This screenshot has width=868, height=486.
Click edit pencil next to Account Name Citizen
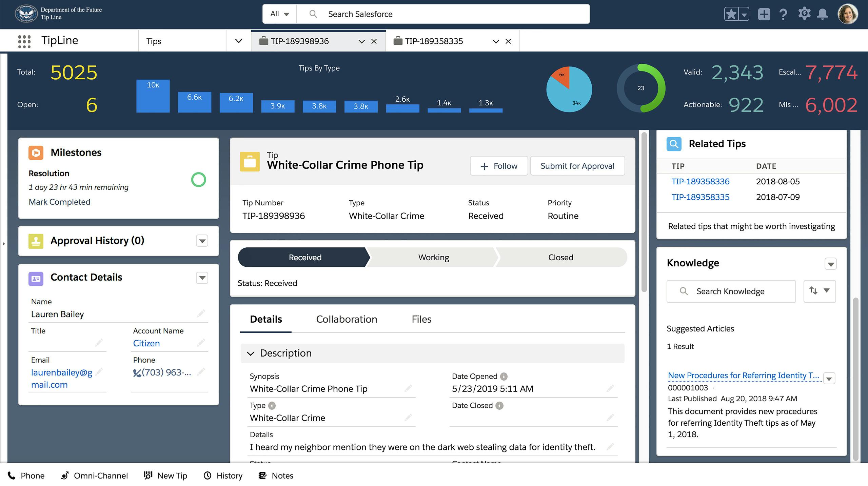pos(201,343)
